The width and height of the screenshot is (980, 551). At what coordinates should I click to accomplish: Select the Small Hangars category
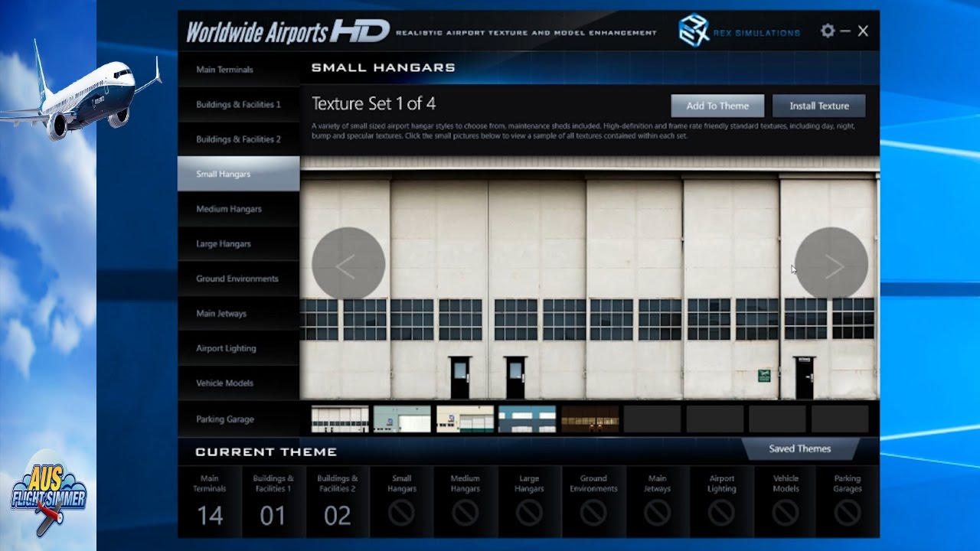pyautogui.click(x=239, y=174)
